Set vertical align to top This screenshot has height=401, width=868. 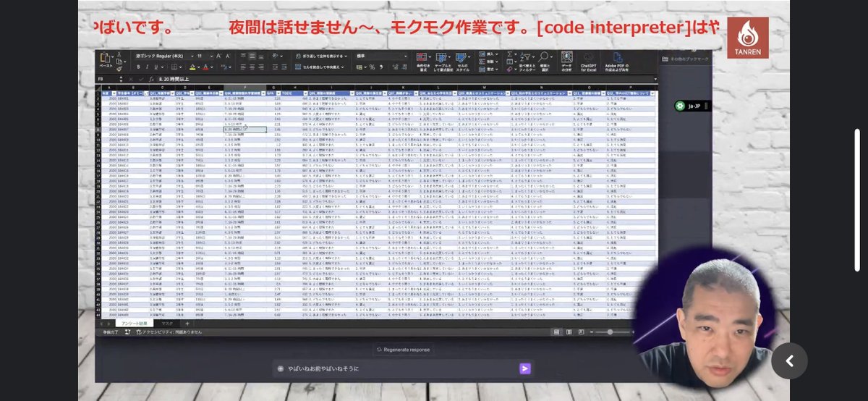tap(243, 56)
